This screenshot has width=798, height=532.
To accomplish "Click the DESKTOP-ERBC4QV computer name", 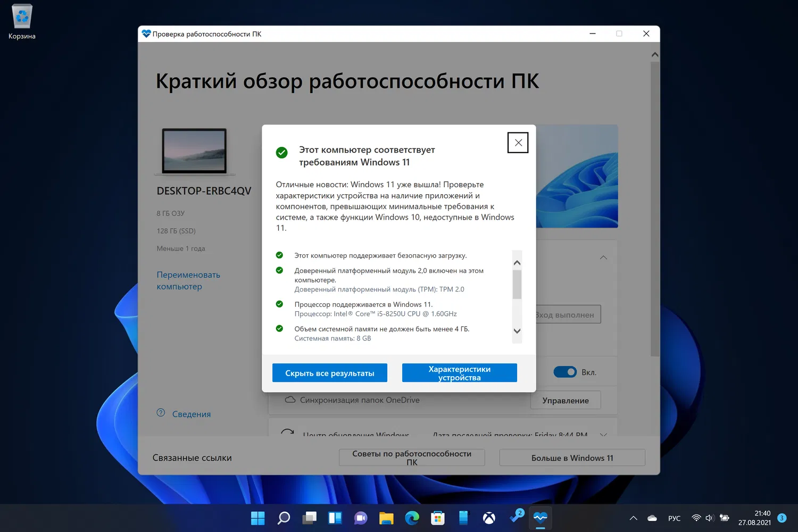I will (204, 190).
